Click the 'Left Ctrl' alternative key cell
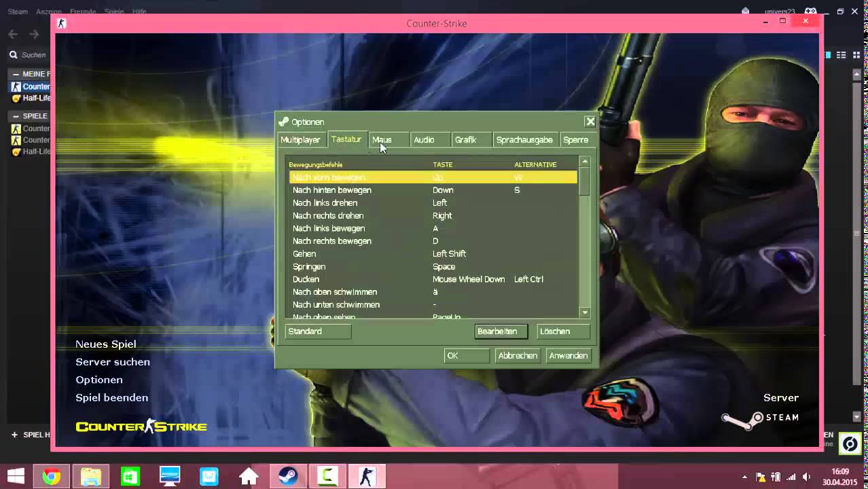868x489 pixels. (528, 279)
